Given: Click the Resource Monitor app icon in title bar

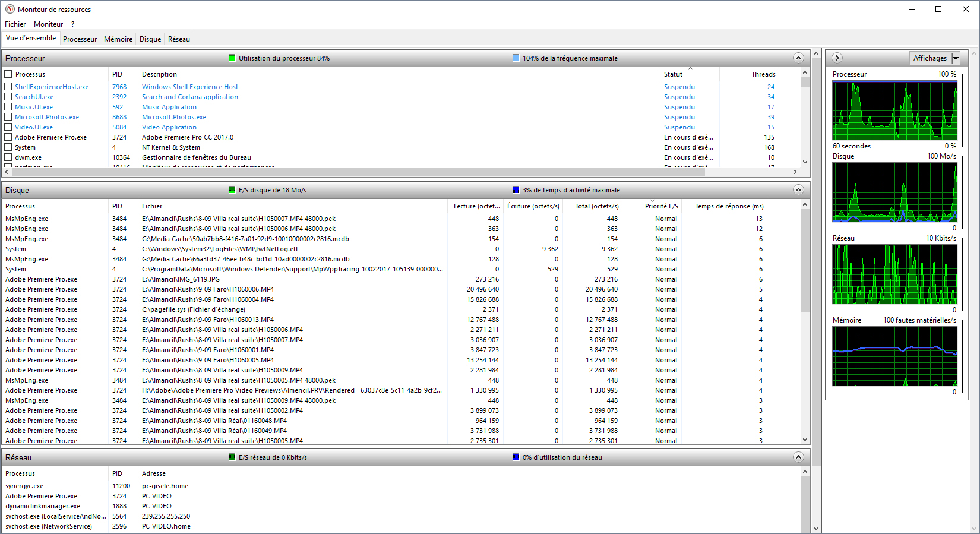Looking at the screenshot, I should 10,9.
